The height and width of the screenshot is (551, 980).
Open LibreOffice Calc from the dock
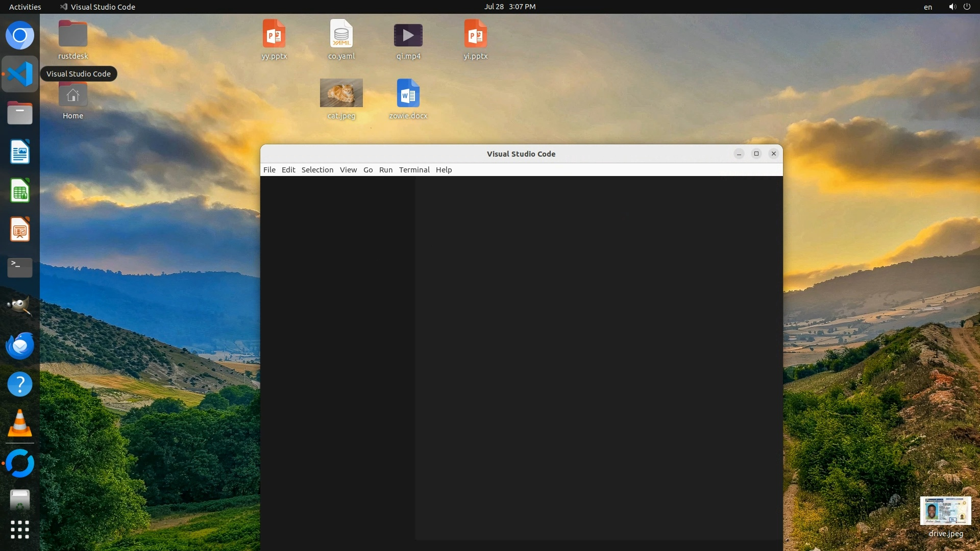(20, 191)
